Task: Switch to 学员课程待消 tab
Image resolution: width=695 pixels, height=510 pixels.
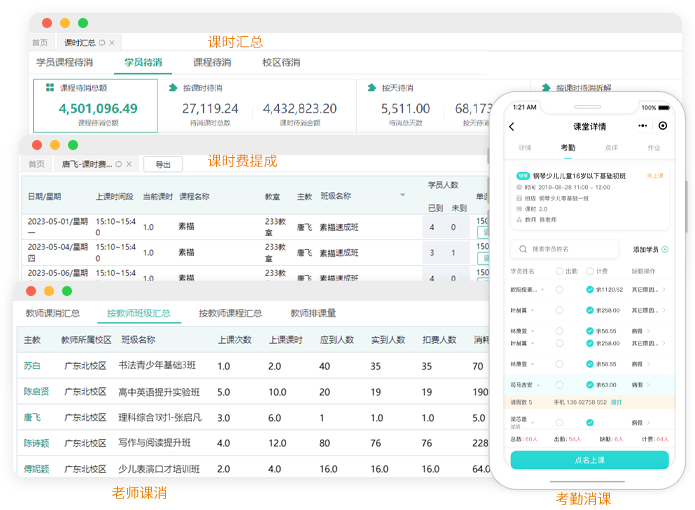Action: [x=64, y=62]
